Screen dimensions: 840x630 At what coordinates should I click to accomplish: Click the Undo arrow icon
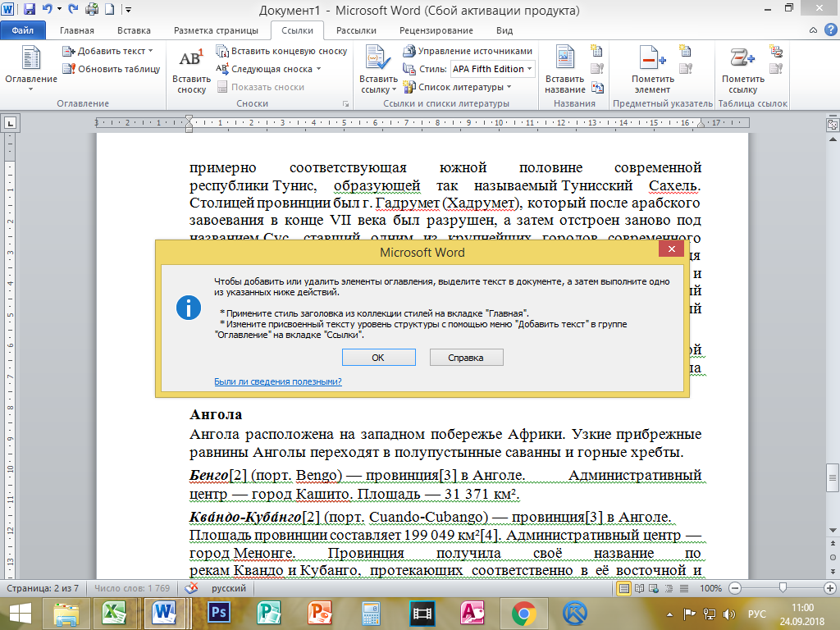pyautogui.click(x=47, y=9)
